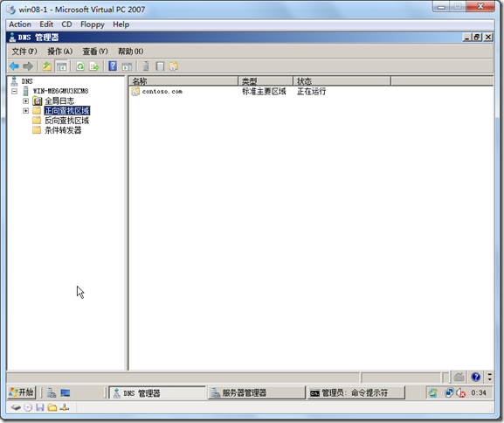Select the DNS root node in the tree
504x423 pixels.
click(27, 81)
